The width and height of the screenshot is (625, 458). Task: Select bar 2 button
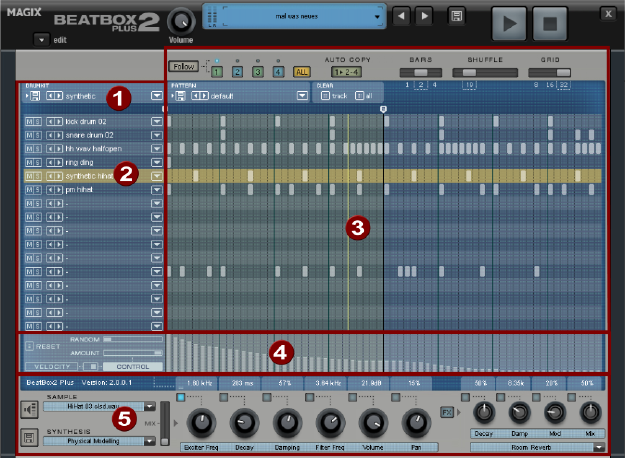coord(238,72)
